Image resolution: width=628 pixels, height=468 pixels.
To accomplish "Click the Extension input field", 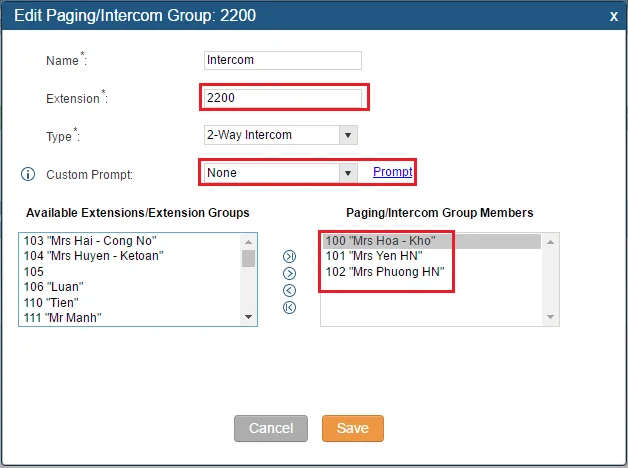I will click(282, 98).
